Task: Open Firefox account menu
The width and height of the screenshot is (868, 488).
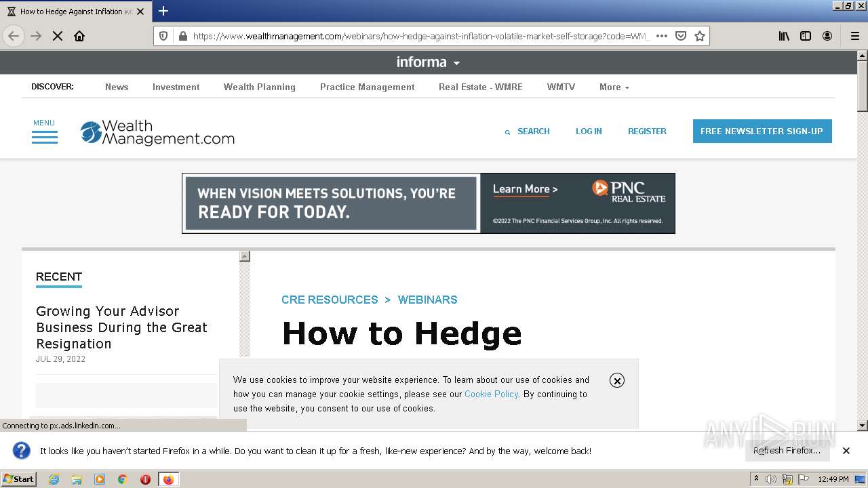Action: pos(827,36)
